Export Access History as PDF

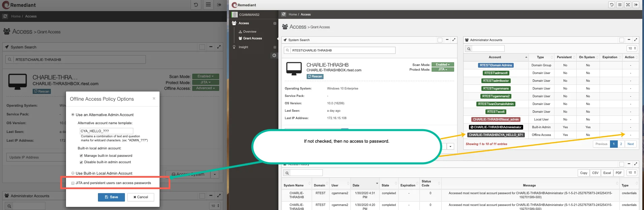[x=618, y=173]
